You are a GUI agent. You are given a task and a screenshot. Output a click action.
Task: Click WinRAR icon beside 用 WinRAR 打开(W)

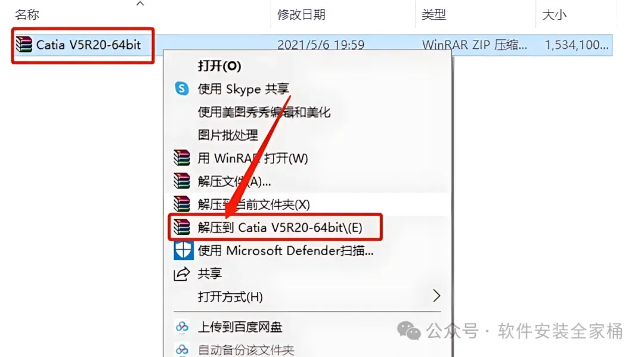pos(181,158)
